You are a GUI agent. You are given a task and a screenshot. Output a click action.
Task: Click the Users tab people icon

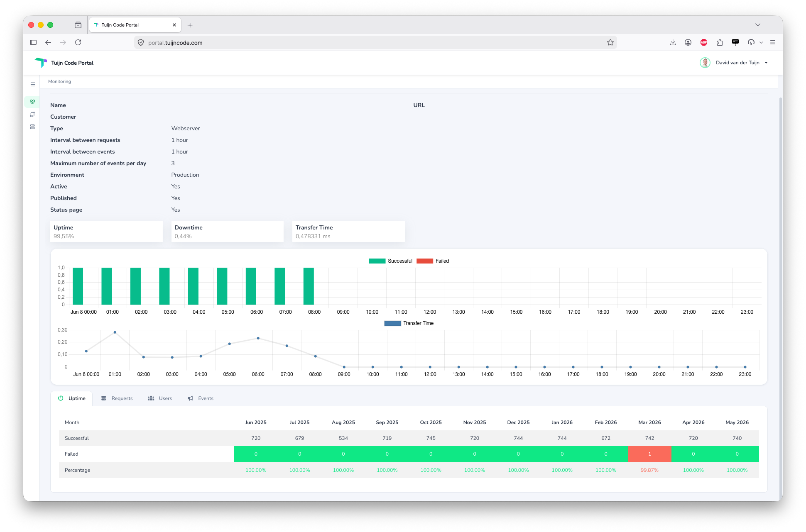(151, 398)
